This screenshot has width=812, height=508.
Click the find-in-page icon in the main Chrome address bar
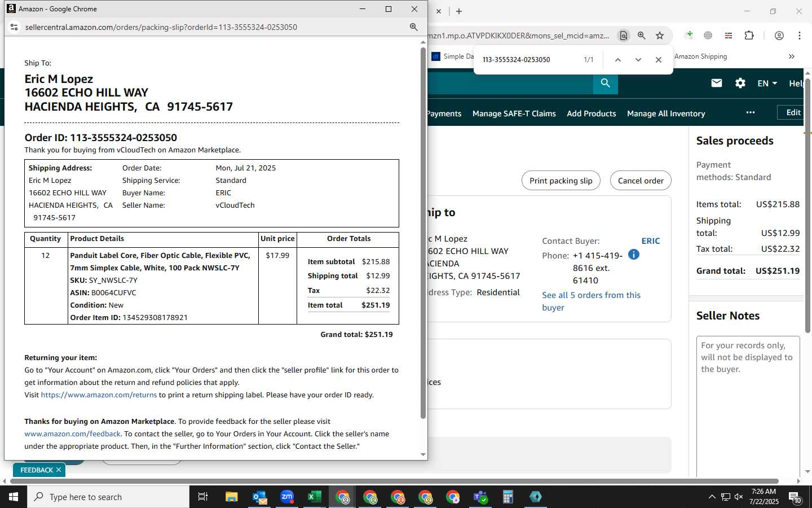[623, 36]
